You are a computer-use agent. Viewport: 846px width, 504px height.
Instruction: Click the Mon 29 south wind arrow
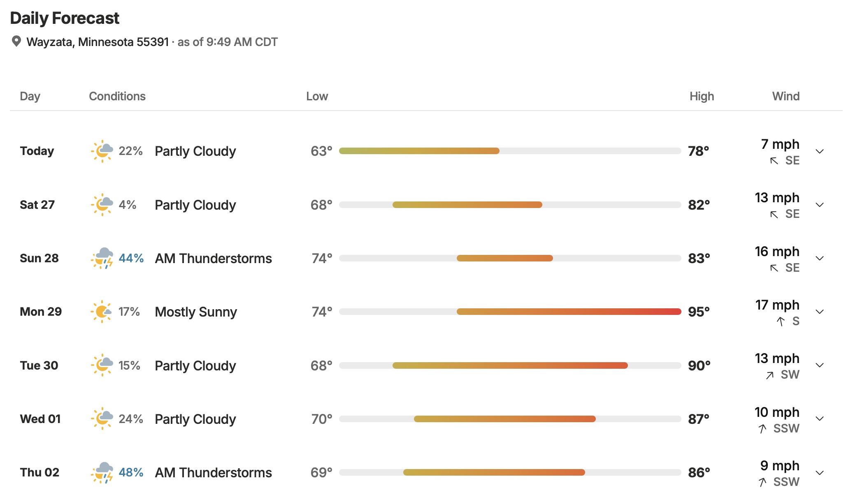781,321
